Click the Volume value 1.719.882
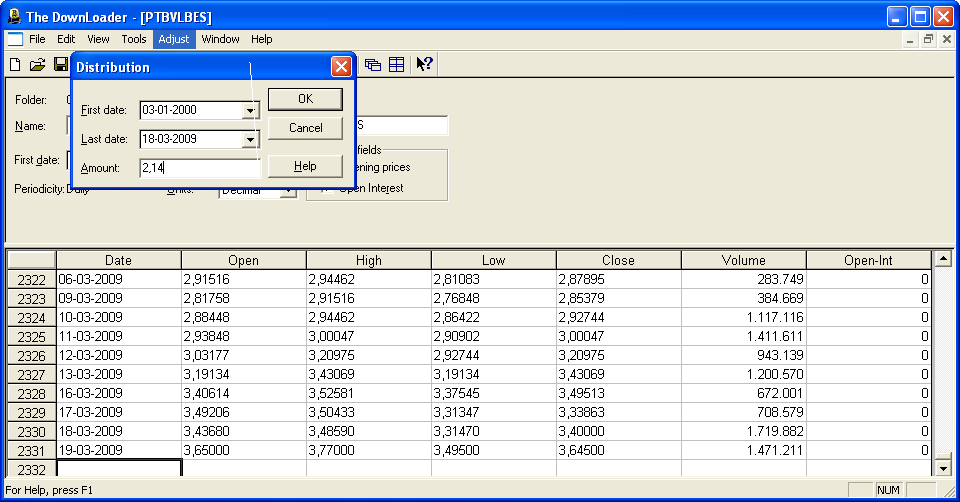Viewport: 960px width, 502px height. coord(743,431)
